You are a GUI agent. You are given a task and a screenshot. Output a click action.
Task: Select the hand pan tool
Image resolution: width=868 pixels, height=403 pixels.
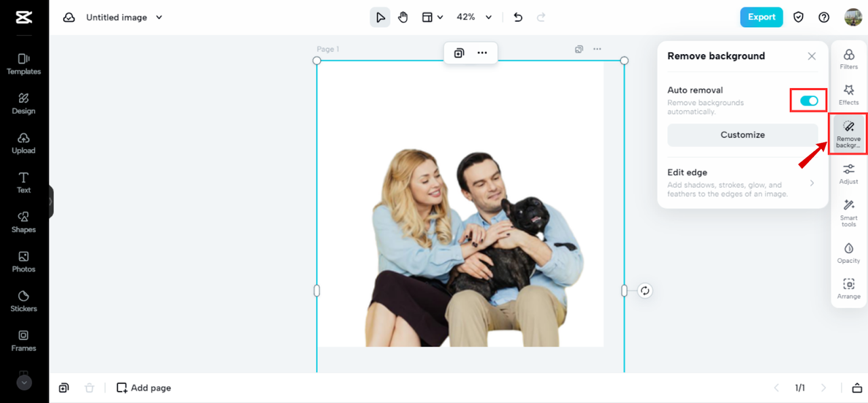(403, 18)
